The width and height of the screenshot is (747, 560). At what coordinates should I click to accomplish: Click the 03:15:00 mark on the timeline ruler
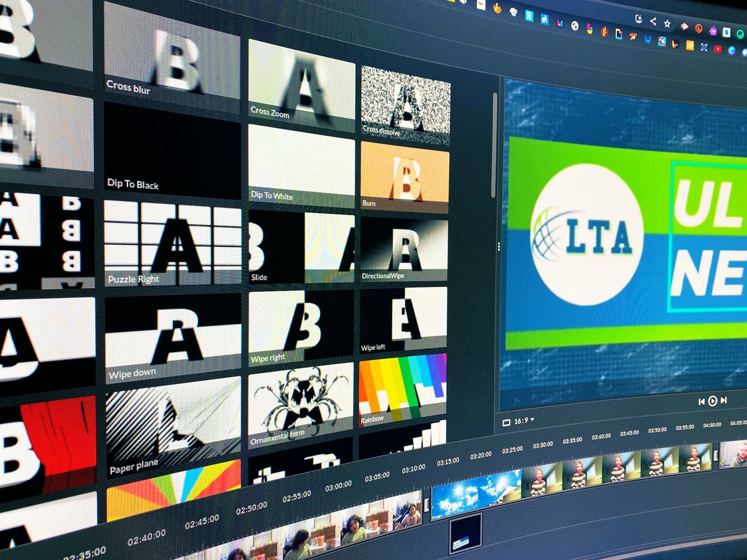click(x=448, y=460)
